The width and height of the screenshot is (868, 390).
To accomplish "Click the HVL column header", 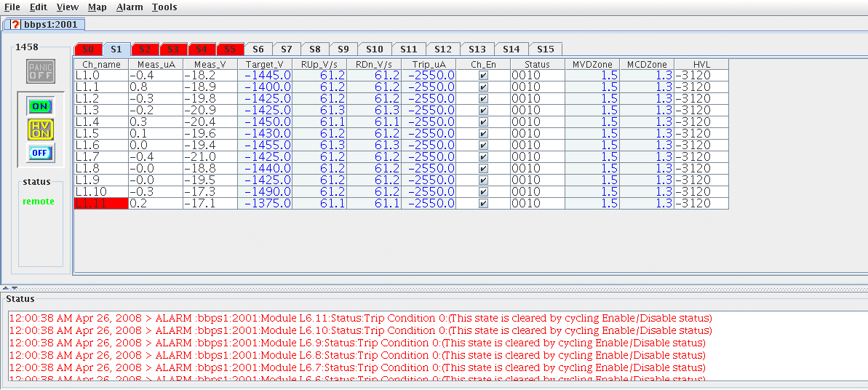I will coord(701,64).
